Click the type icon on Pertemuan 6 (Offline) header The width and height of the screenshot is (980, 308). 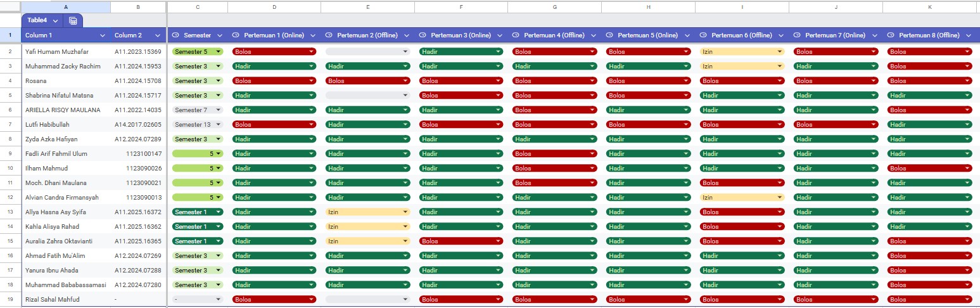click(703, 35)
